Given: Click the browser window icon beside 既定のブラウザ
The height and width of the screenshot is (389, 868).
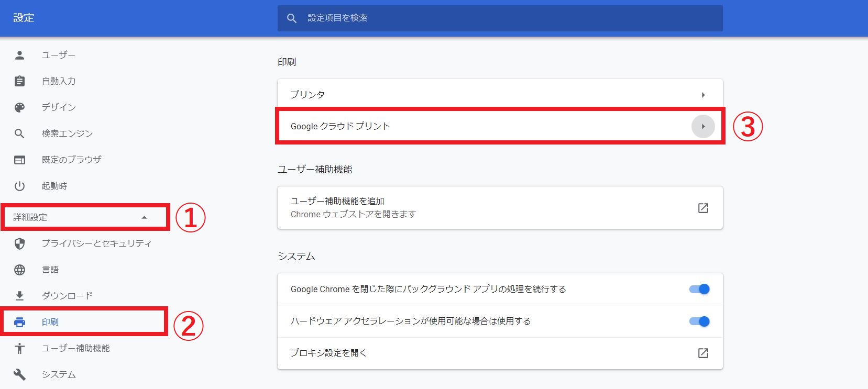Looking at the screenshot, I should [x=19, y=160].
